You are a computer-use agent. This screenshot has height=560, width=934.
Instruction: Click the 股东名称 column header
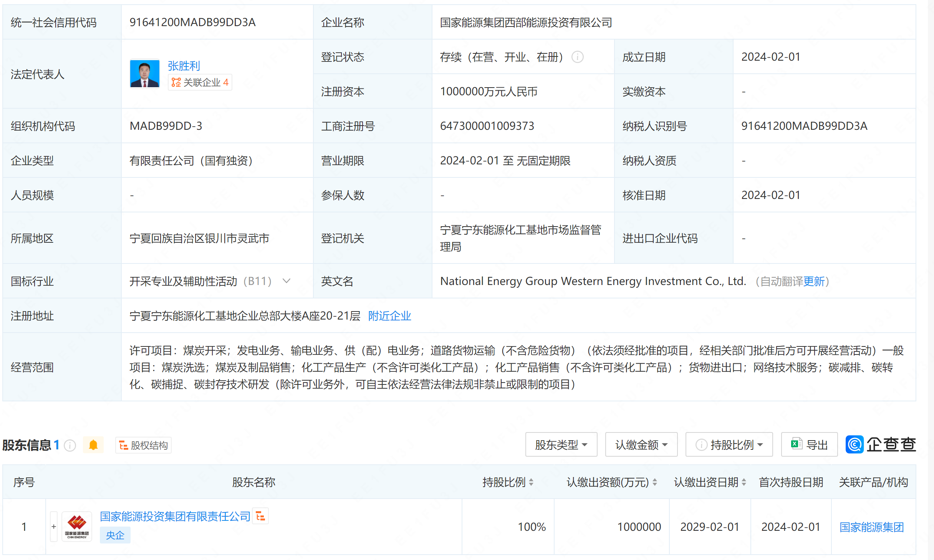(x=253, y=482)
